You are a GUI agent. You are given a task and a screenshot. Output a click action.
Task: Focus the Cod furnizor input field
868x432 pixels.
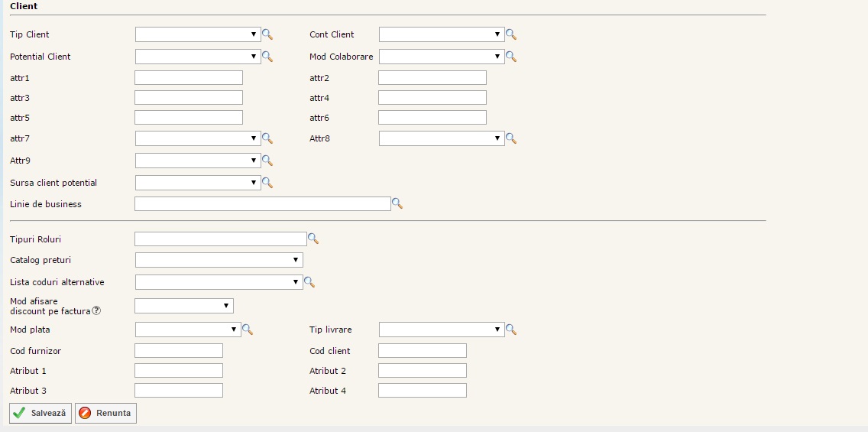pyautogui.click(x=179, y=350)
